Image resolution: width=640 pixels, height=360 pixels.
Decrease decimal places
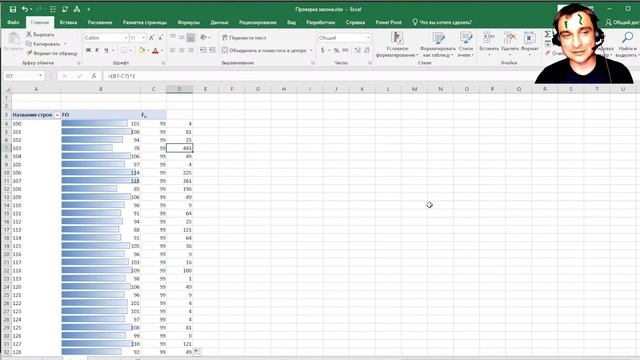(x=367, y=50)
